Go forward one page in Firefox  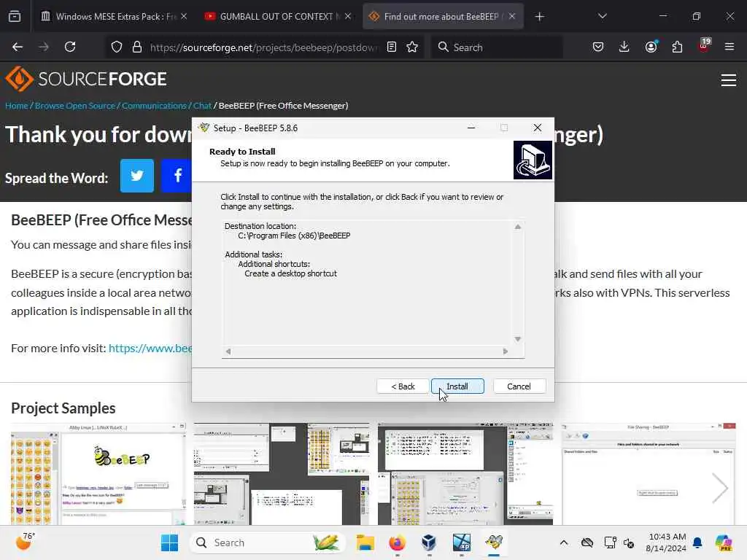(44, 47)
